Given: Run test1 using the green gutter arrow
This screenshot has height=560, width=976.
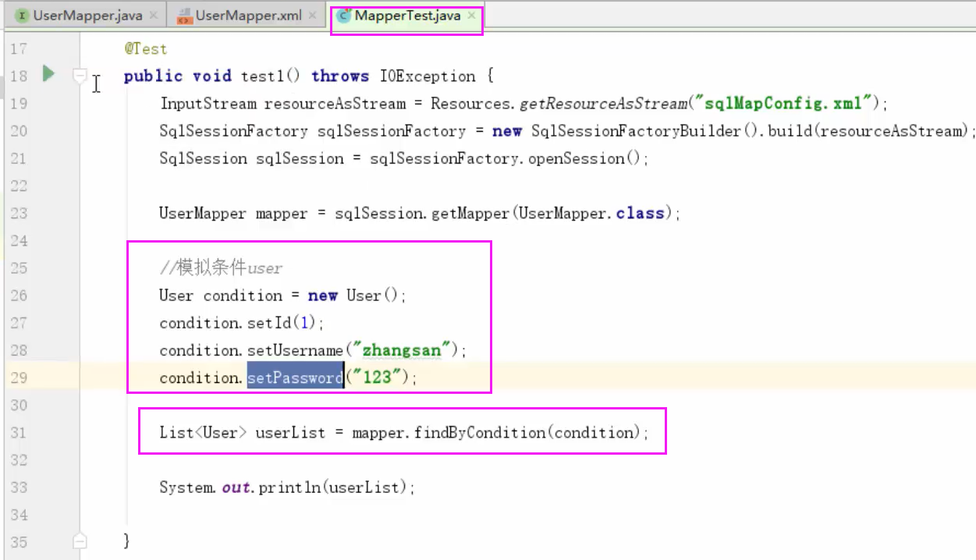Looking at the screenshot, I should click(x=48, y=74).
